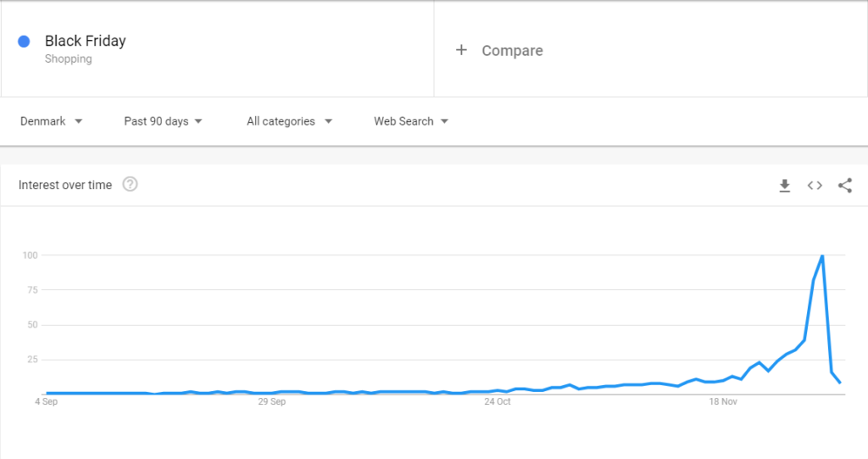
Task: Open the embed code icon
Action: (815, 185)
